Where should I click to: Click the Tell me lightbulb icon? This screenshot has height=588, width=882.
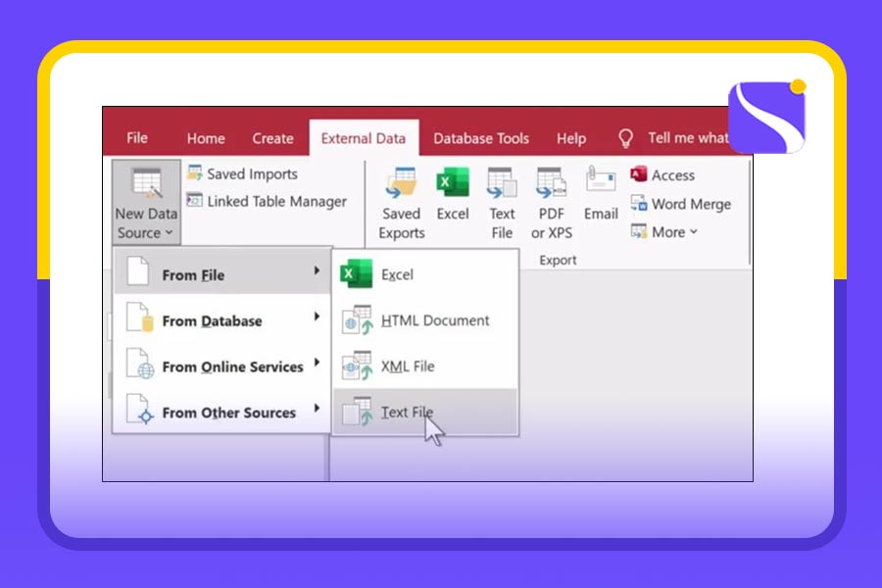[x=625, y=138]
